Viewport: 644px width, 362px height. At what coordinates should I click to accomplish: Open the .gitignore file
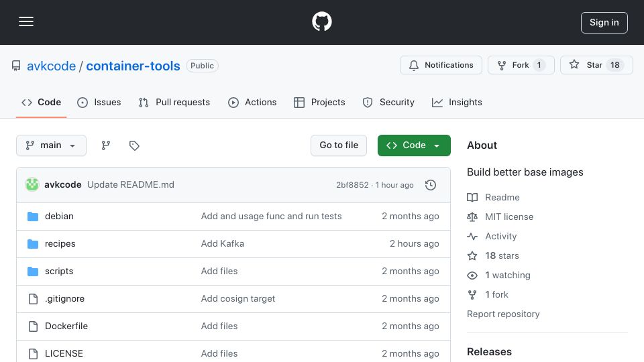pyautogui.click(x=64, y=299)
